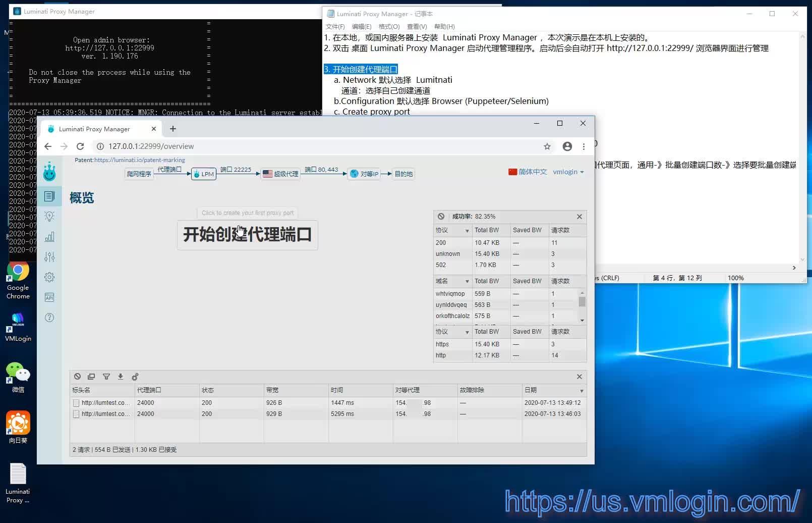Click the domain table scrollbar thumb
Viewport: 812px width, 523px height.
[x=582, y=302]
